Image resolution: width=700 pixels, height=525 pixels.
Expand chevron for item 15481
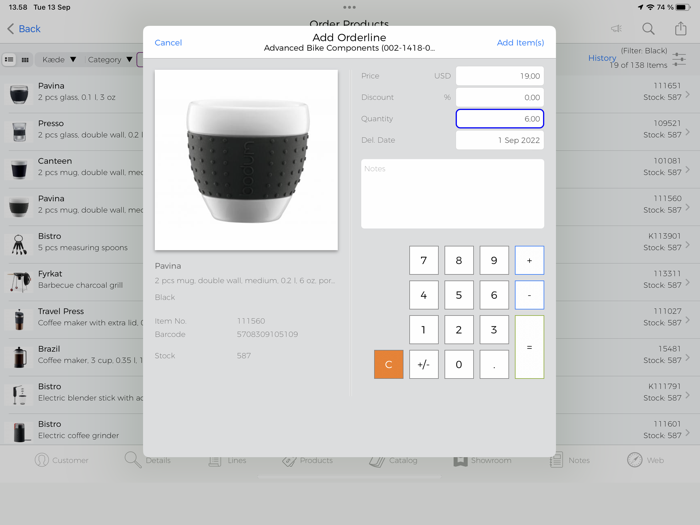tap(688, 357)
